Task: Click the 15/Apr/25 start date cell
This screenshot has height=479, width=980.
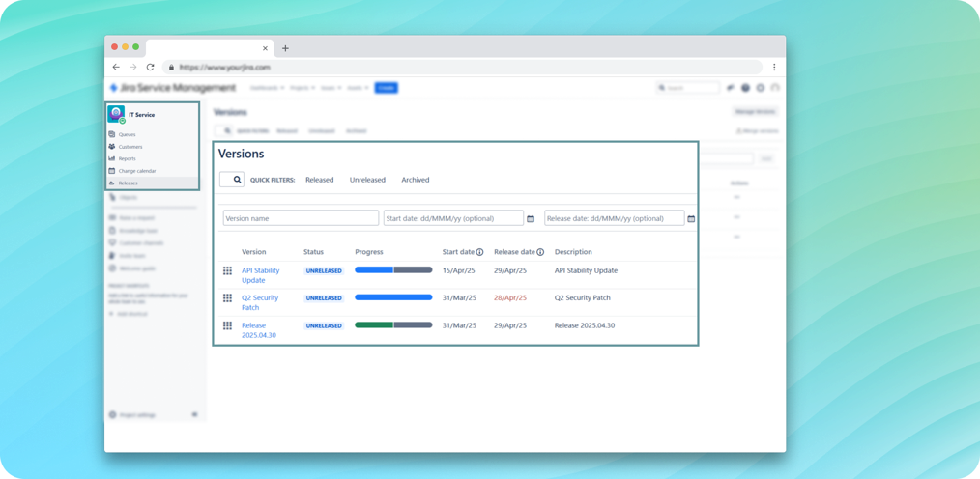Action: pyautogui.click(x=459, y=270)
